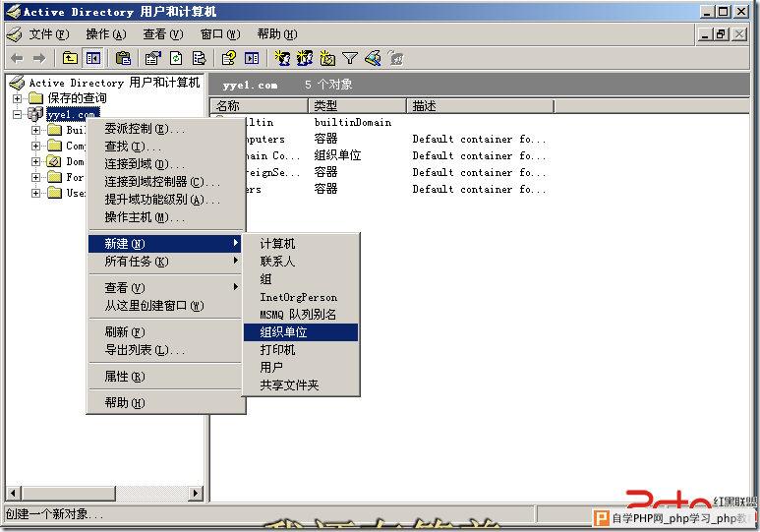Select 用户 in the 新建 submenu
760x532 pixels.
click(x=301, y=368)
